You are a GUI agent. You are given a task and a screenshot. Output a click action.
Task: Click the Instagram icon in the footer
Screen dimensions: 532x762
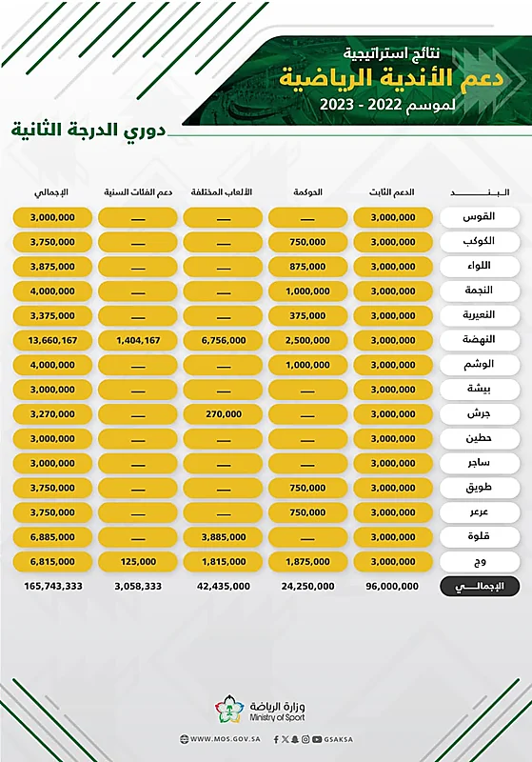point(305,740)
